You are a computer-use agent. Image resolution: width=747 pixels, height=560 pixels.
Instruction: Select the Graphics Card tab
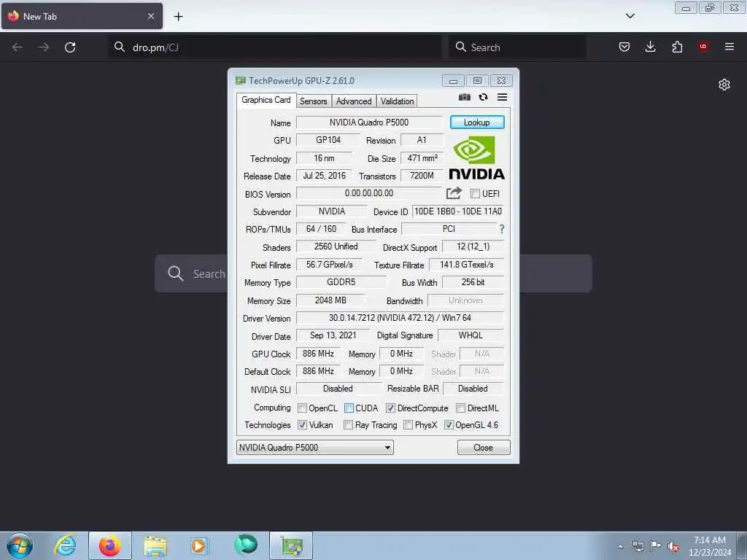point(266,100)
